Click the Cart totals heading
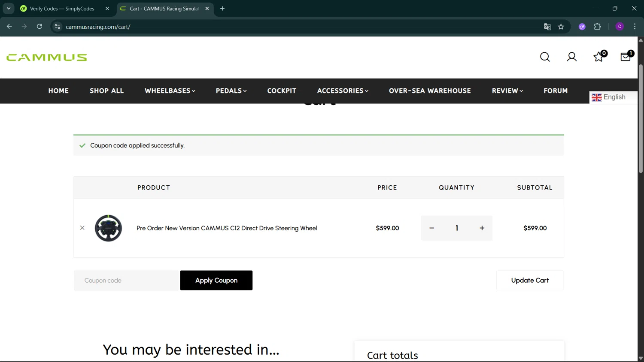The height and width of the screenshot is (362, 644). (392, 355)
